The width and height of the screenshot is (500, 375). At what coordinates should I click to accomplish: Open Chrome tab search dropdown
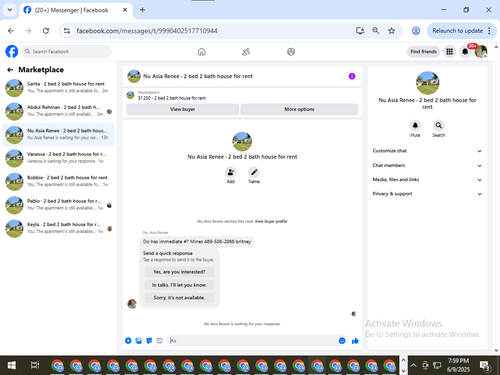pyautogui.click(x=10, y=10)
